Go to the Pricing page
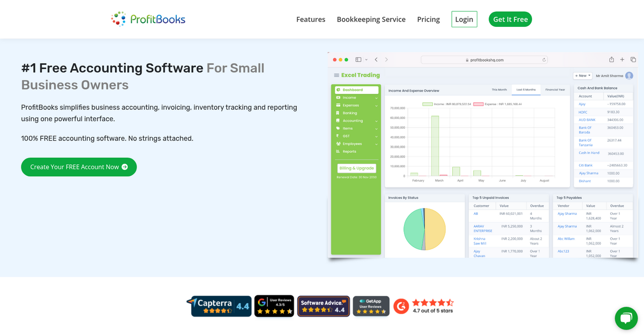644x336 pixels. click(429, 19)
